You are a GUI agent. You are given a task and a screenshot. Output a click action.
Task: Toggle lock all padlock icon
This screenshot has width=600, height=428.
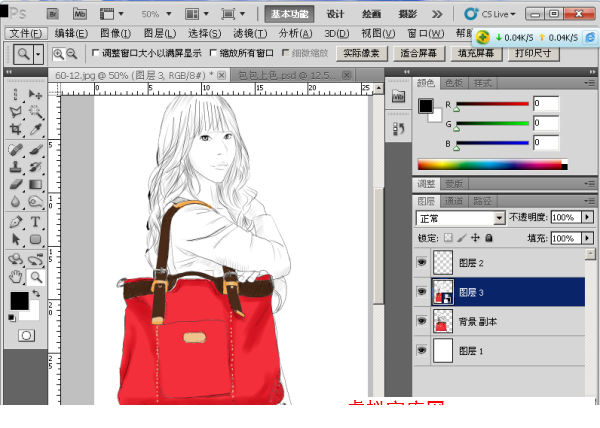coord(489,238)
